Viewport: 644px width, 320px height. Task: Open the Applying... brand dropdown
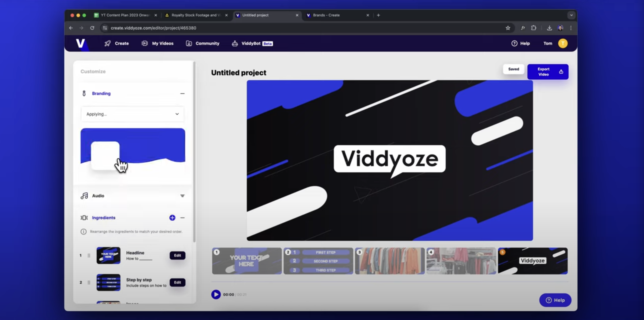pos(133,114)
